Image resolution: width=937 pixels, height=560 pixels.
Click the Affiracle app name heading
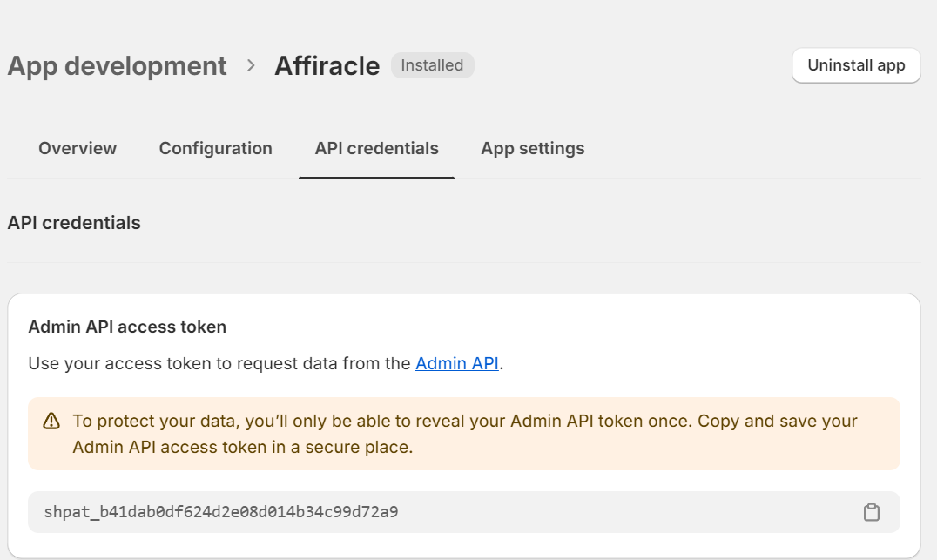(x=327, y=66)
